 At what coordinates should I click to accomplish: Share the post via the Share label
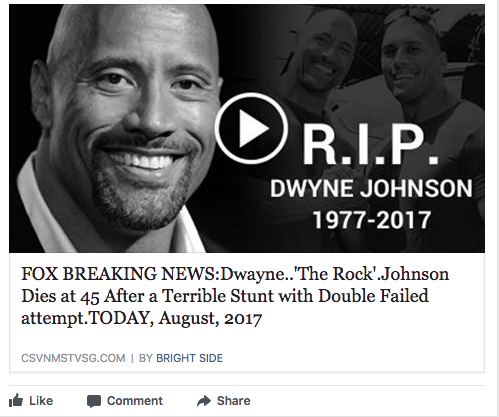click(233, 401)
